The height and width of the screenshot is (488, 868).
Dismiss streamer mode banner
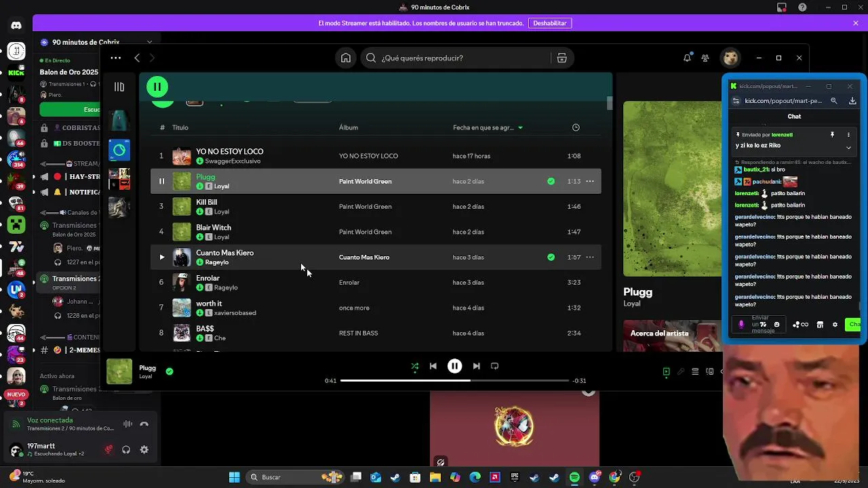click(856, 23)
